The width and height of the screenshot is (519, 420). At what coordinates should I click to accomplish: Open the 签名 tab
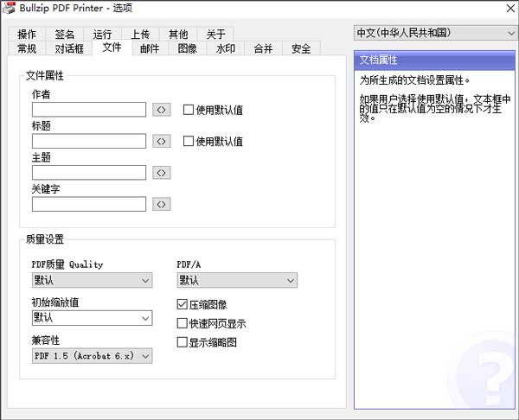tap(65, 35)
